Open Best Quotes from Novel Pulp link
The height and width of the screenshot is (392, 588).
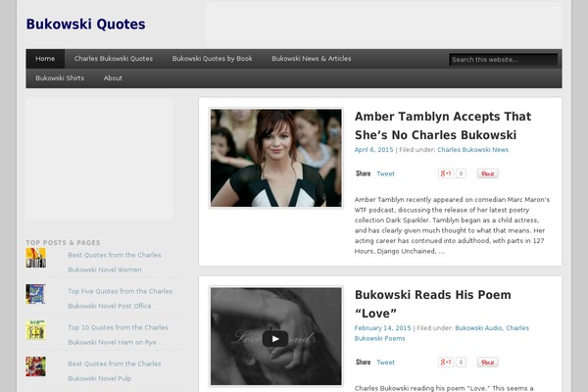[x=115, y=371]
